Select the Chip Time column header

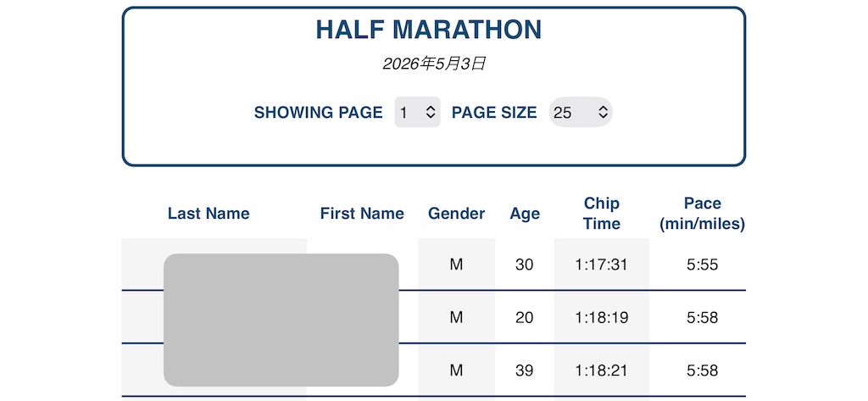pyautogui.click(x=602, y=214)
